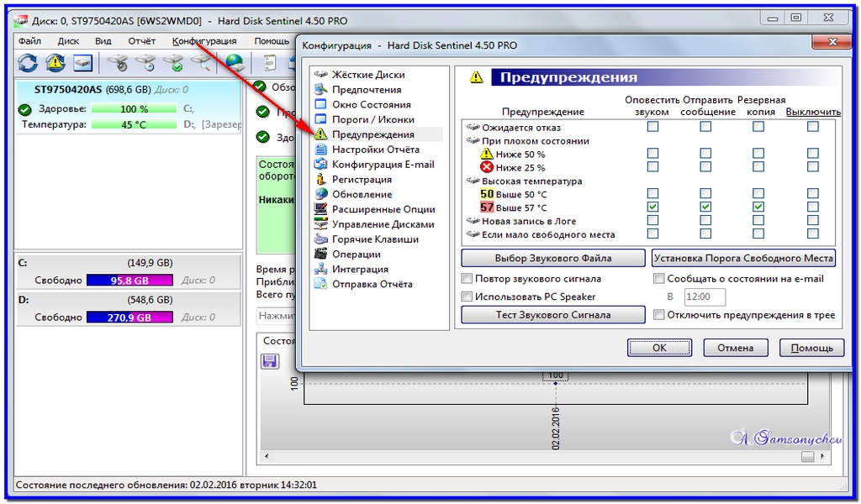Click the 12:00 time input field
The image size is (861, 504).
(x=705, y=297)
